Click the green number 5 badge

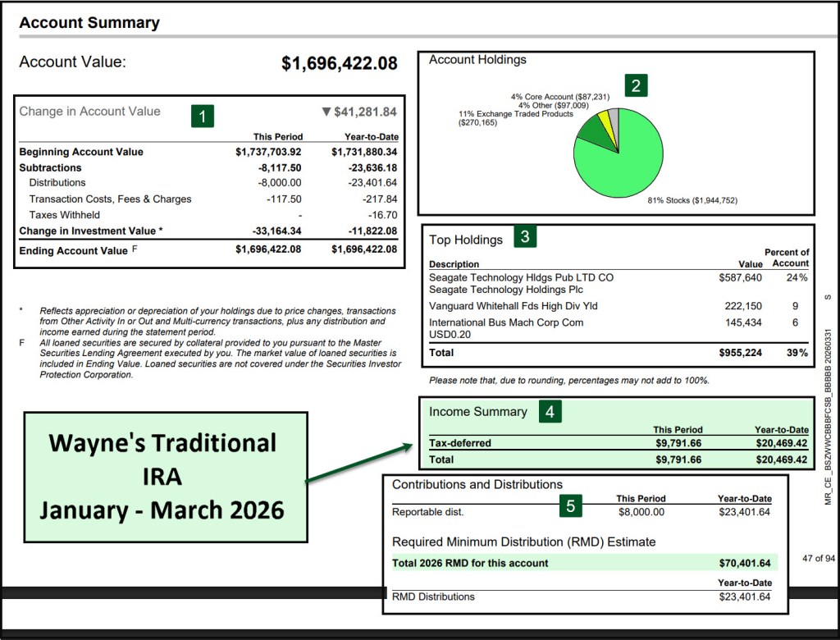coord(570,505)
